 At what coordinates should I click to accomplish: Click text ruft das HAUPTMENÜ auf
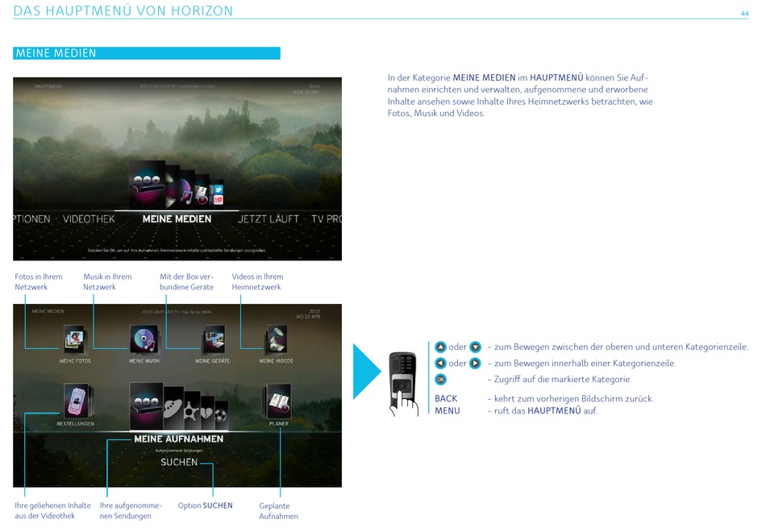coord(546,411)
